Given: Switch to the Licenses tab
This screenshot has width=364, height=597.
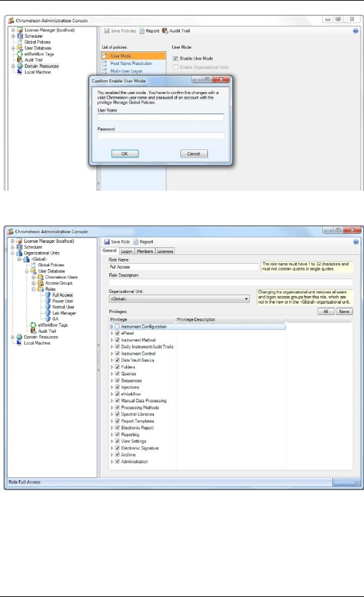Looking at the screenshot, I should click(165, 252).
